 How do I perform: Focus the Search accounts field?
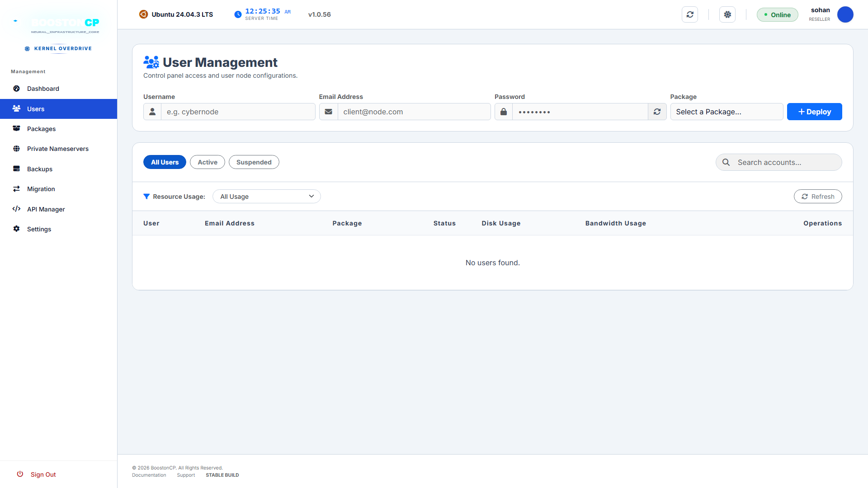click(x=779, y=162)
